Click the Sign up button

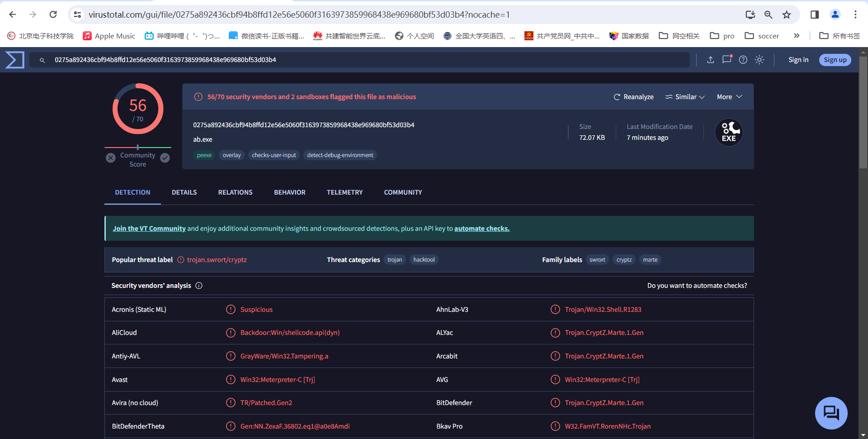click(x=835, y=60)
